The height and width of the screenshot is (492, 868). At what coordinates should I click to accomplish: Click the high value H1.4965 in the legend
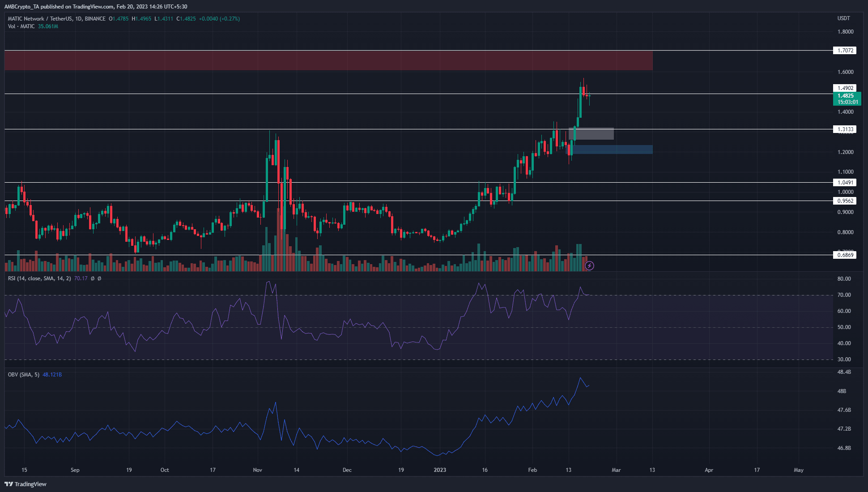pos(141,19)
